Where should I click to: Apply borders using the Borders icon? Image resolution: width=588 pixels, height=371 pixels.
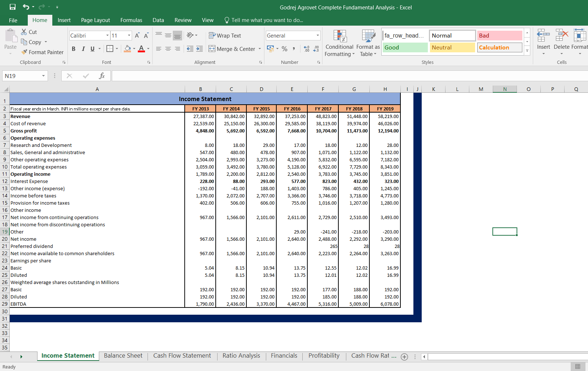coord(110,49)
